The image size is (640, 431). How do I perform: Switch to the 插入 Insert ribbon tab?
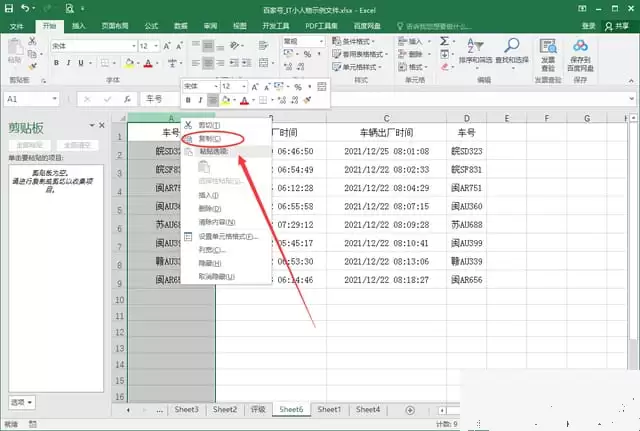click(78, 26)
